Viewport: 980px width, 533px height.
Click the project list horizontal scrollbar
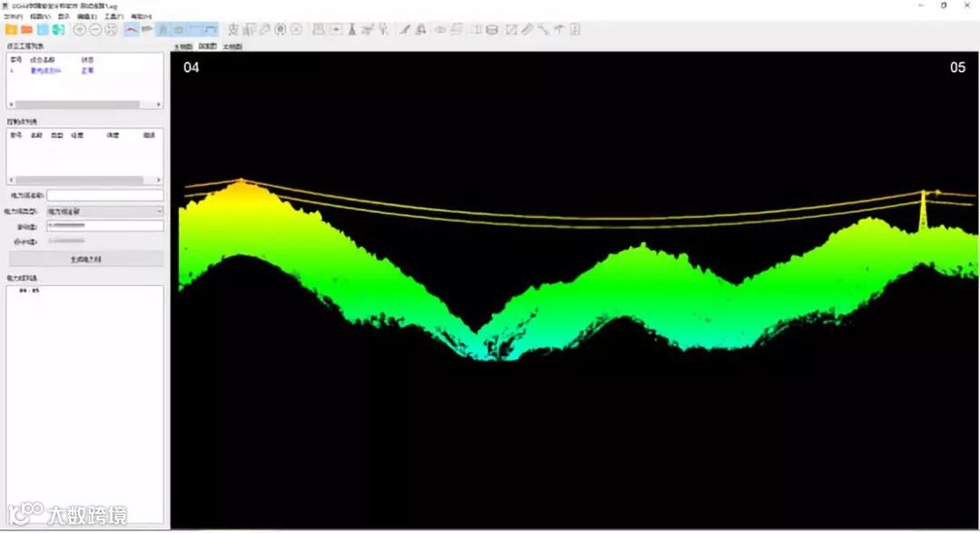tap(77, 104)
